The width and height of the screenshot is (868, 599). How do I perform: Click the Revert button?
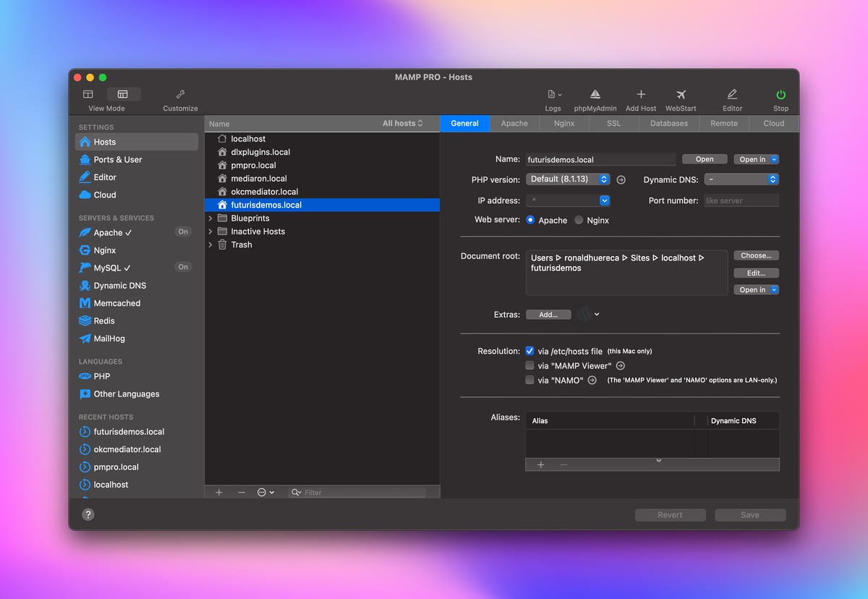coord(670,515)
